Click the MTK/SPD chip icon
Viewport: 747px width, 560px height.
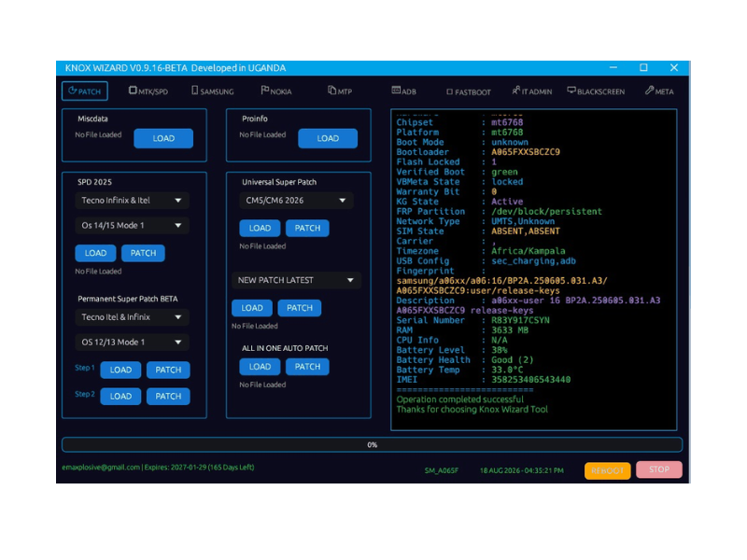pos(133,91)
